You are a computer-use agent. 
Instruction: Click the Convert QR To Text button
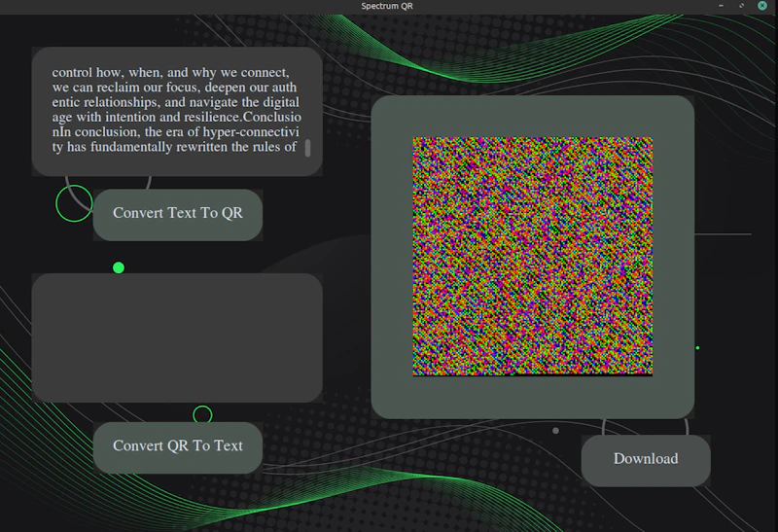(x=178, y=447)
